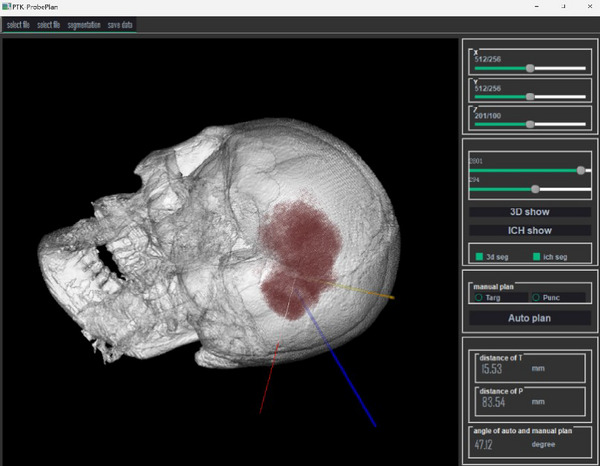The height and width of the screenshot is (466, 600).
Task: Select the 'Targ' manual plan radio button
Action: [x=478, y=297]
